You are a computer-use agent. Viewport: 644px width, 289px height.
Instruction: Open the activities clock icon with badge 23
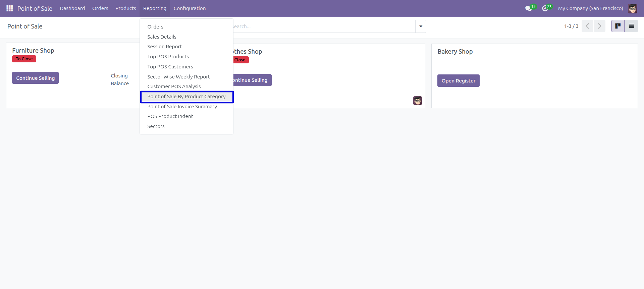[x=547, y=8]
